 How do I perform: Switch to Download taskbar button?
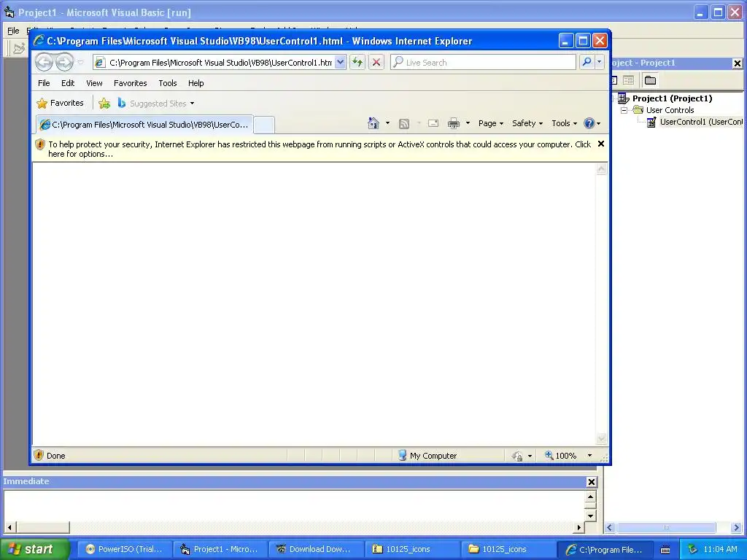(x=315, y=549)
